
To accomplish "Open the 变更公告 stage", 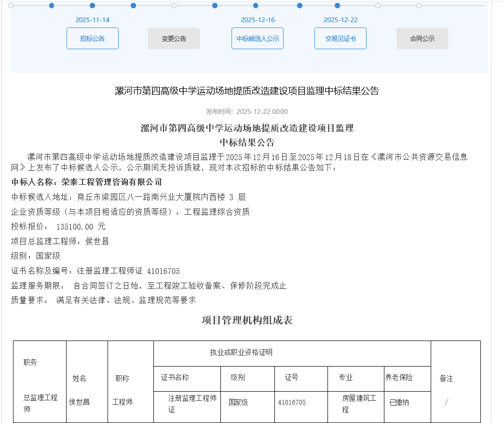I will coord(174,39).
